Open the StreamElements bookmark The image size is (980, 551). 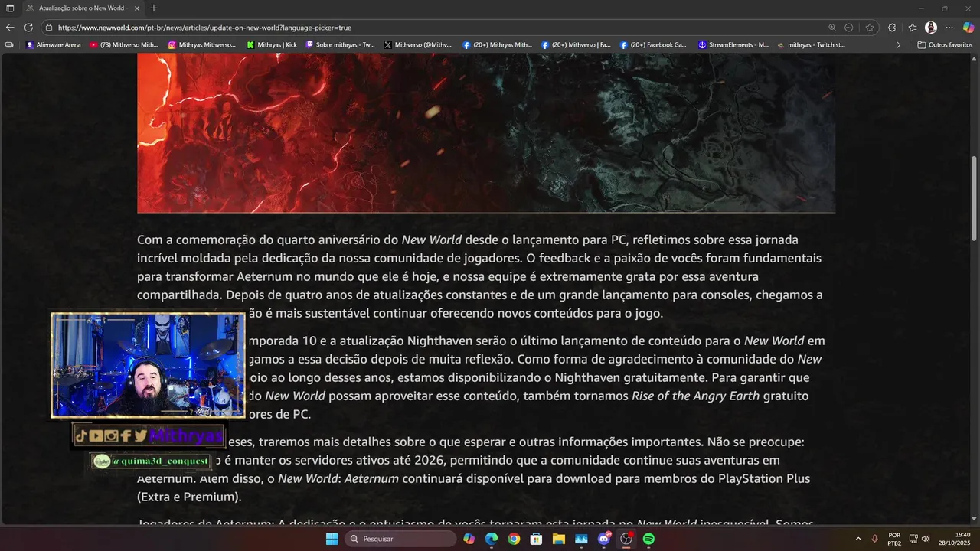(x=733, y=45)
